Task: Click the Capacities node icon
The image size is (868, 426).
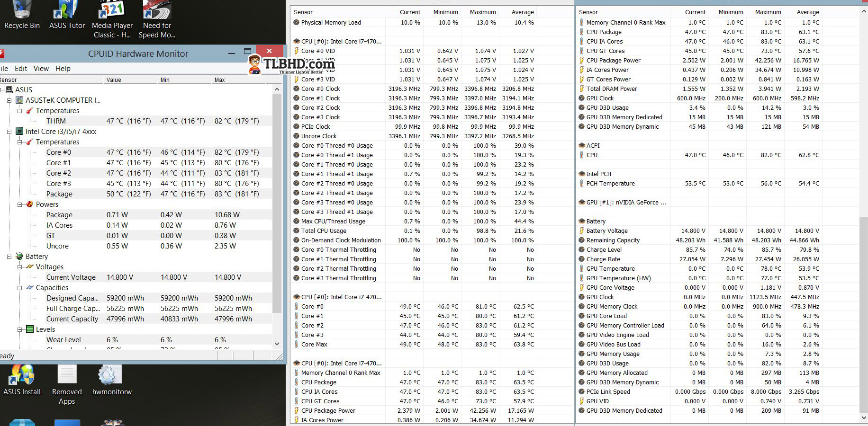Action: tap(30, 287)
